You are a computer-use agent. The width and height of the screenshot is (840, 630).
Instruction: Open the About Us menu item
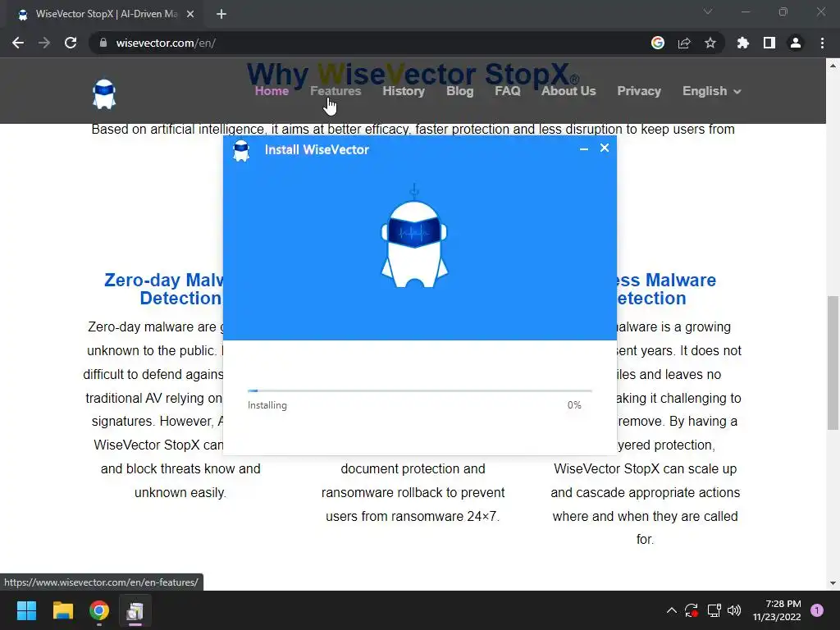pos(568,91)
